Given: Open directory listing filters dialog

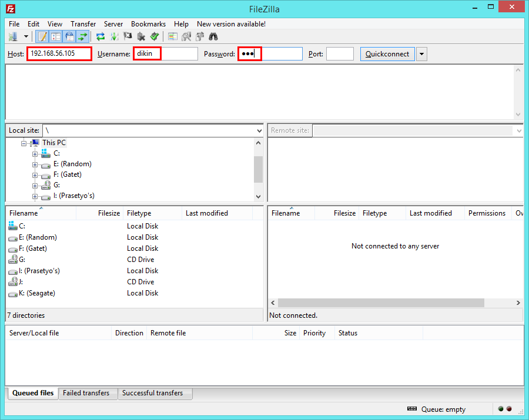Looking at the screenshot, I should (x=173, y=36).
